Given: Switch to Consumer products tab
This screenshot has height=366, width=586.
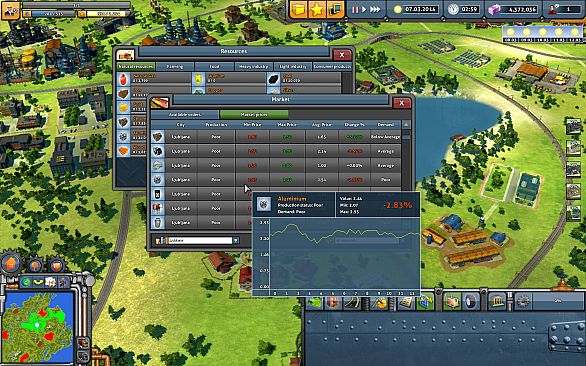Looking at the screenshot, I should 332,67.
